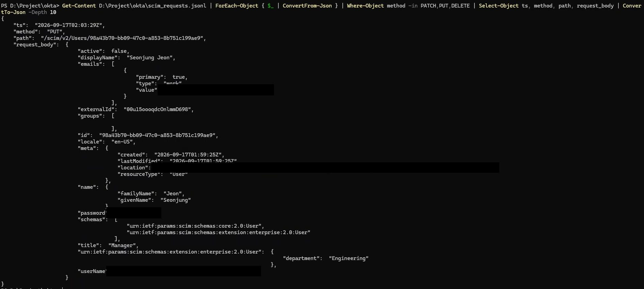Click the resourceType value "User"
Screen dimensions: 644x289
pos(179,174)
